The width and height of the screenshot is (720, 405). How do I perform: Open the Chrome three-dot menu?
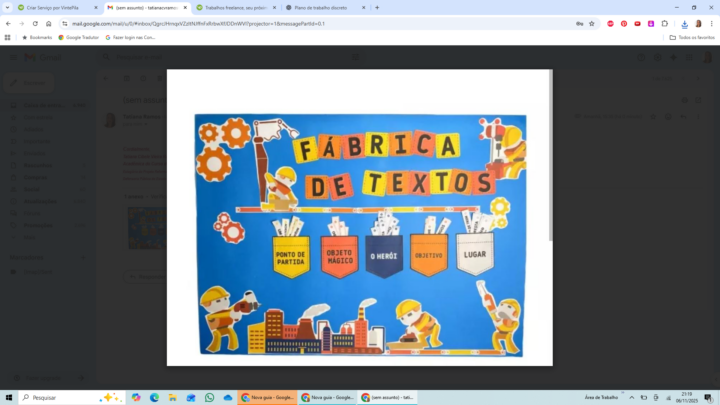coord(712,23)
